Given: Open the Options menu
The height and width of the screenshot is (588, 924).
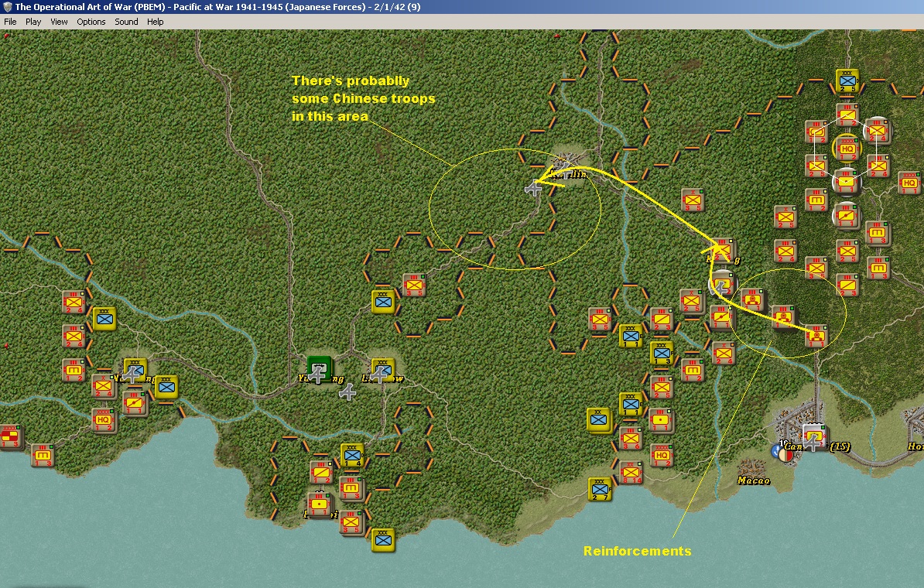Looking at the screenshot, I should 91,22.
